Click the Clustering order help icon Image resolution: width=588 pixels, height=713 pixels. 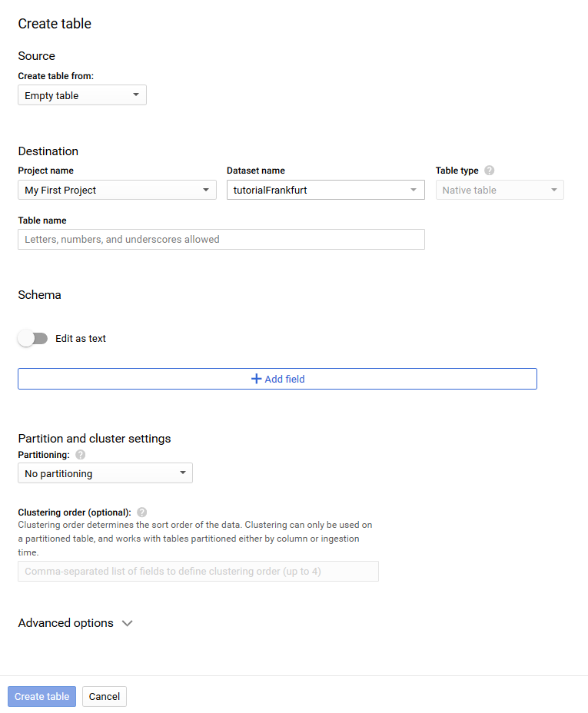click(x=142, y=512)
